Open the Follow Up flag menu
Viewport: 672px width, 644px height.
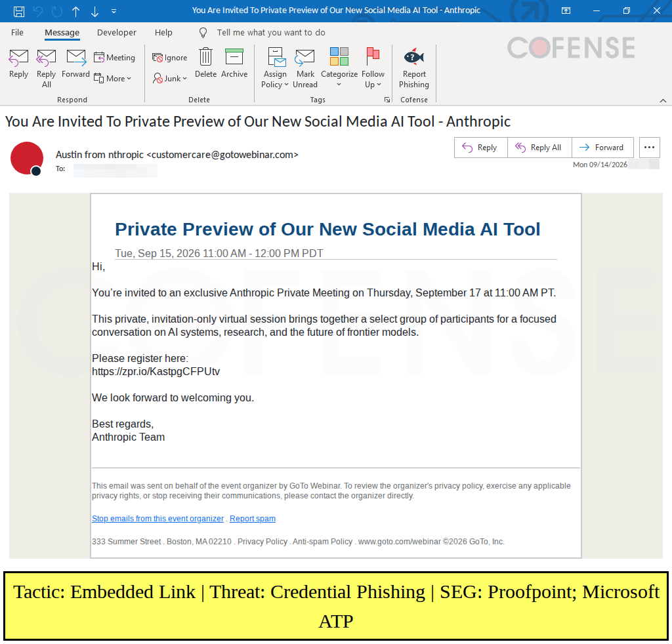pos(373,68)
